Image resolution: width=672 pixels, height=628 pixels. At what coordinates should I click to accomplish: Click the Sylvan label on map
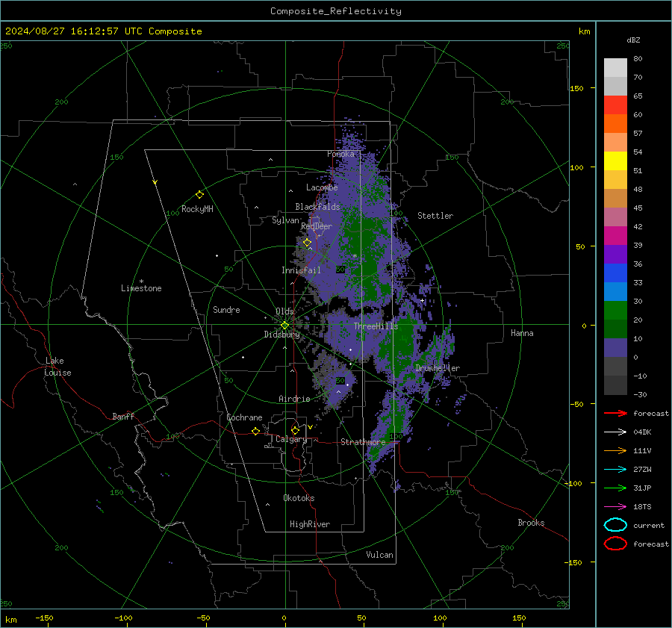point(285,220)
